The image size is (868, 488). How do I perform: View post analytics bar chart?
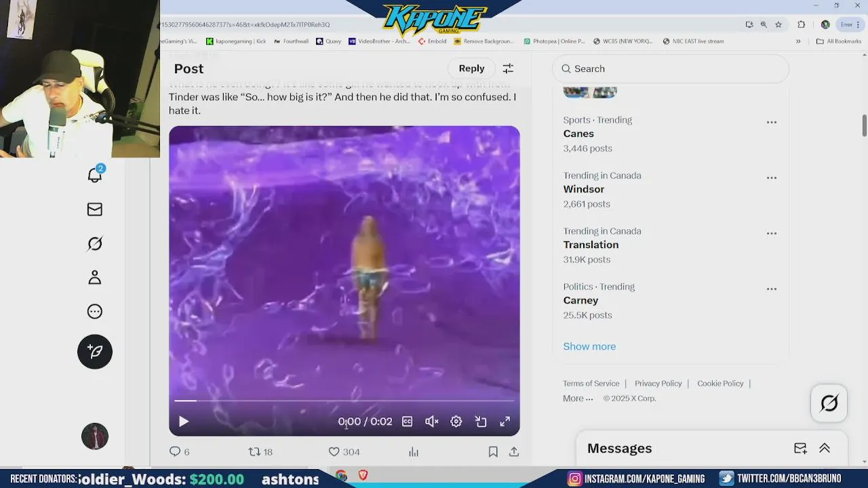coord(414,451)
